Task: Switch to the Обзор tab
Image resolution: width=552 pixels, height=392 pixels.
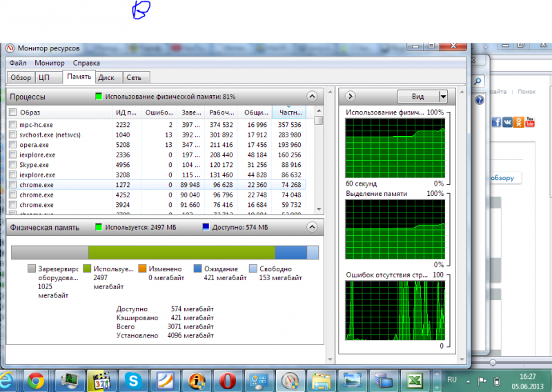Action: click(x=21, y=77)
